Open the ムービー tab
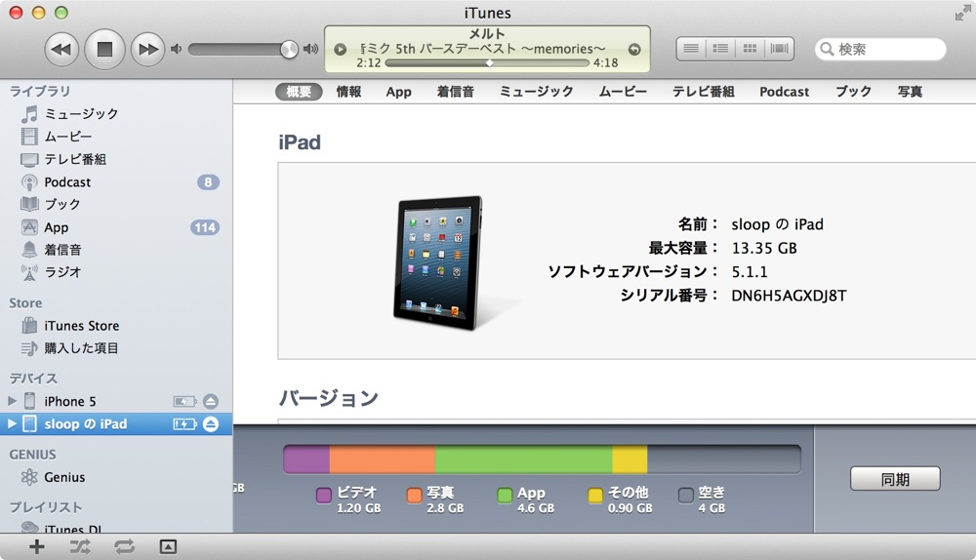 click(623, 92)
